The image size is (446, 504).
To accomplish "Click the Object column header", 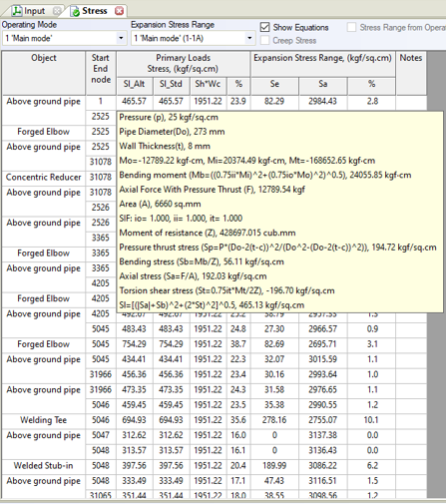I will click(x=44, y=73).
